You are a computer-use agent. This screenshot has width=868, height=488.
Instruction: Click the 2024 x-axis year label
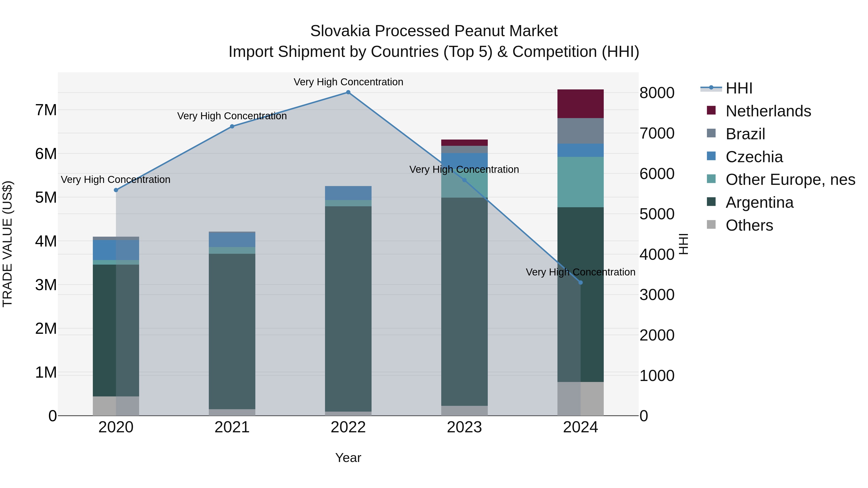tap(581, 427)
